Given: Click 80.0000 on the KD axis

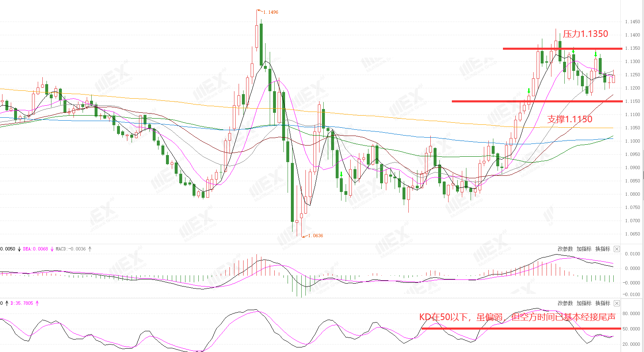Looking at the screenshot, I should pos(632,314).
